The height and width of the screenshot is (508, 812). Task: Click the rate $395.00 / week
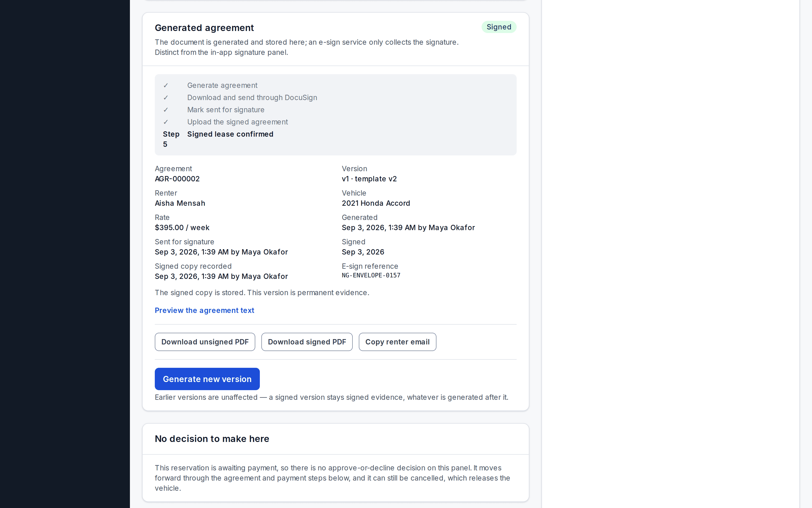point(182,228)
